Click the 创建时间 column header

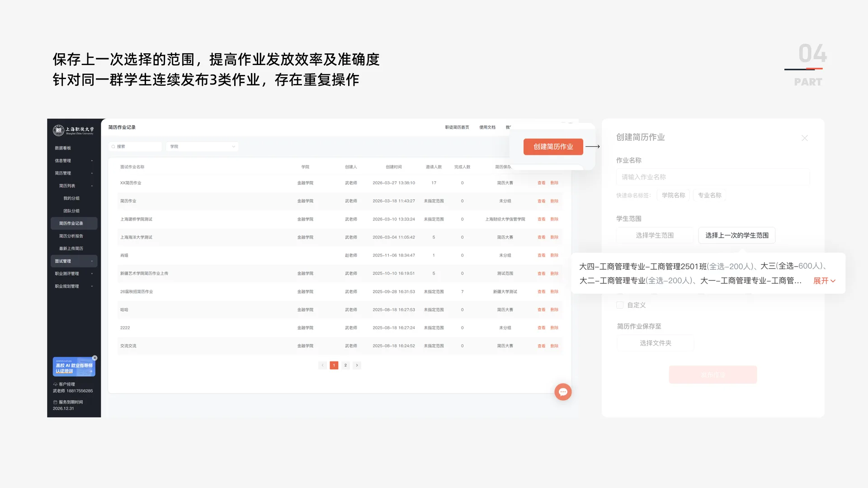click(x=394, y=167)
